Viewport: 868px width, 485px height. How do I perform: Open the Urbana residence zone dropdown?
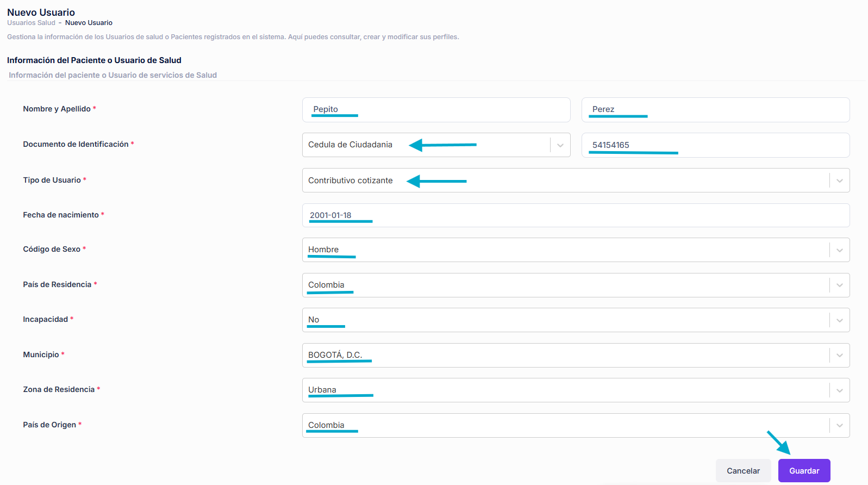point(565,390)
